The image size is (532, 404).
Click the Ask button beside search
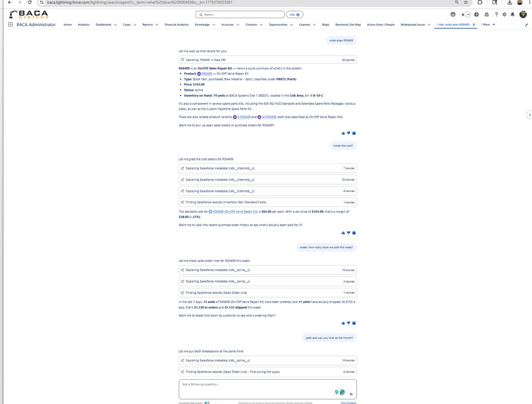click(295, 15)
